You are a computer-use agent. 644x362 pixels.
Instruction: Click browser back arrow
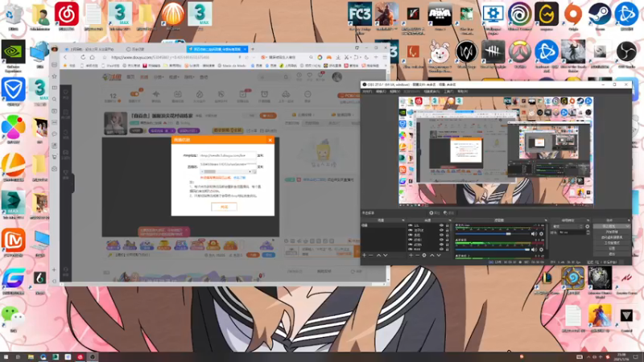click(65, 57)
